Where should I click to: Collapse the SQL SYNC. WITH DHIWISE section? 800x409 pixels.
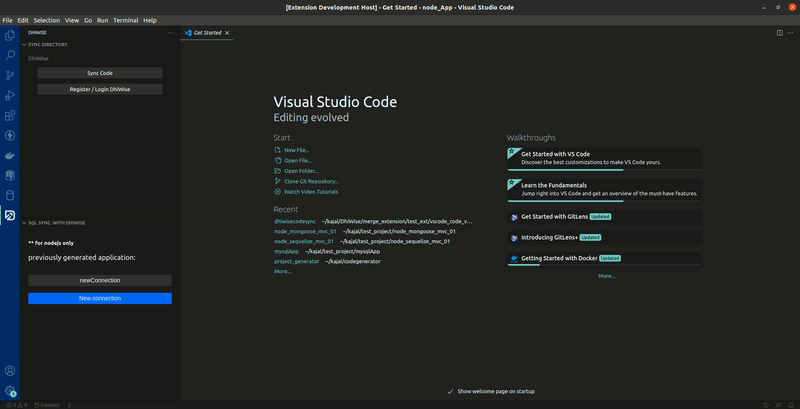coord(54,223)
